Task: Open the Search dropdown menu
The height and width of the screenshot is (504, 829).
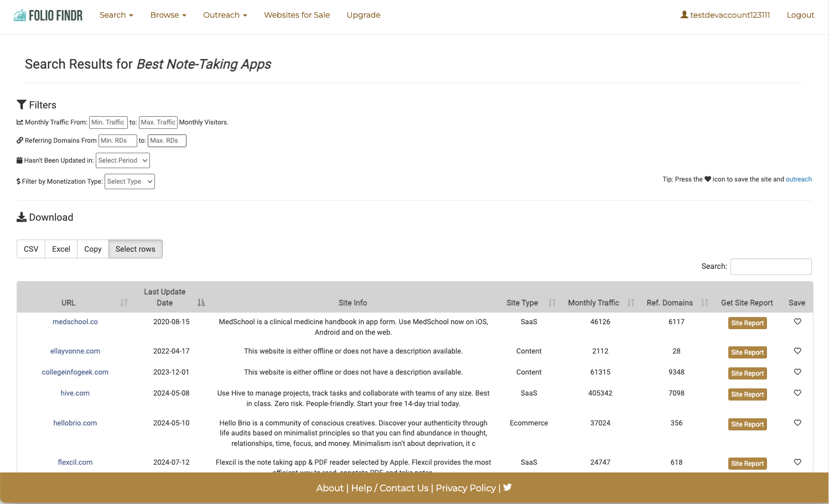Action: point(116,15)
